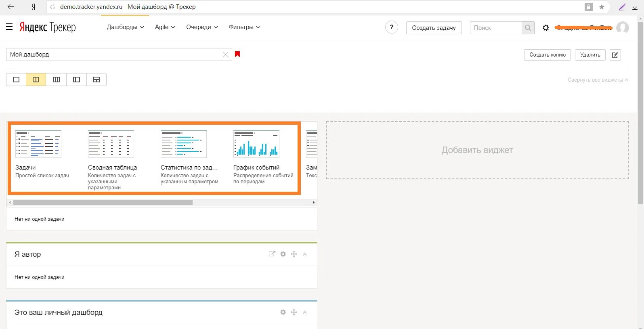The width and height of the screenshot is (644, 329).
Task: Click the user avatar icon
Action: click(622, 27)
